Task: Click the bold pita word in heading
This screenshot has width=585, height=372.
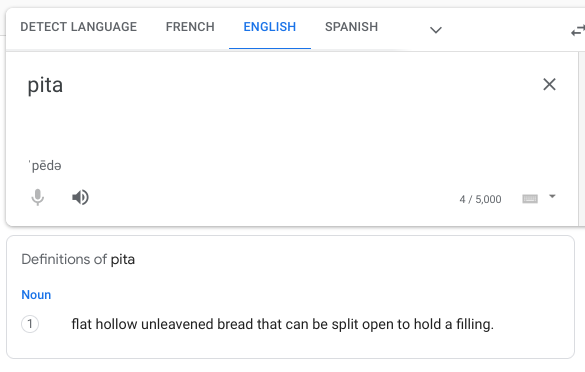Action: 123,259
